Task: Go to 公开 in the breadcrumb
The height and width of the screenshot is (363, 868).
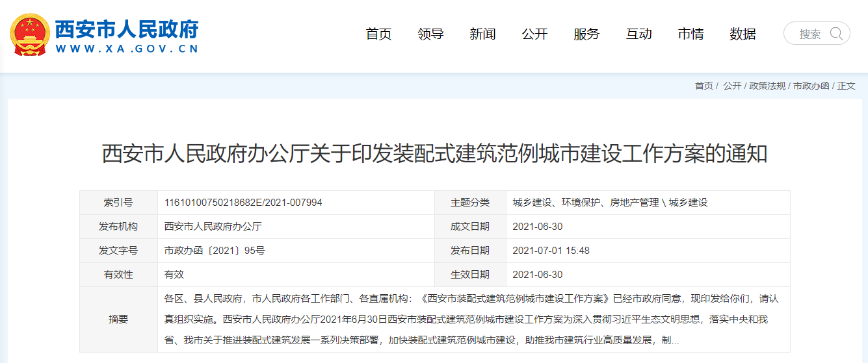Action: click(732, 86)
